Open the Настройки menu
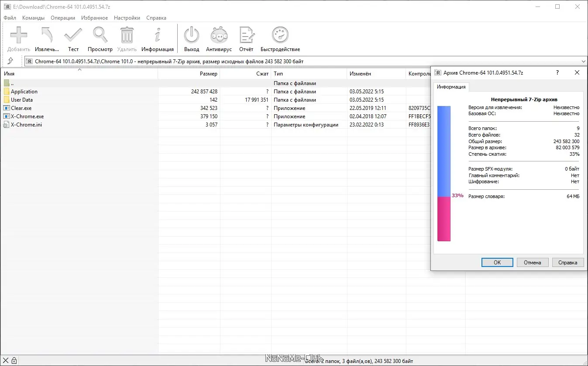This screenshot has height=366, width=588. (127, 18)
